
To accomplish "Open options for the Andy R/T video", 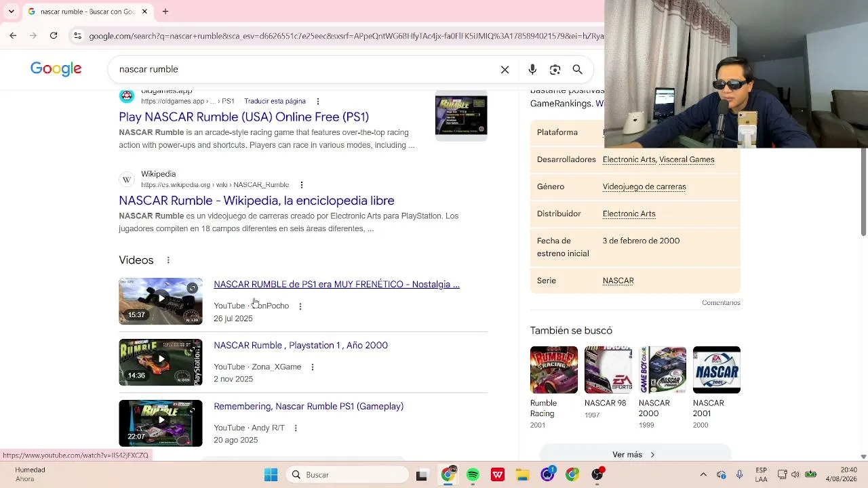I will pyautogui.click(x=296, y=428).
